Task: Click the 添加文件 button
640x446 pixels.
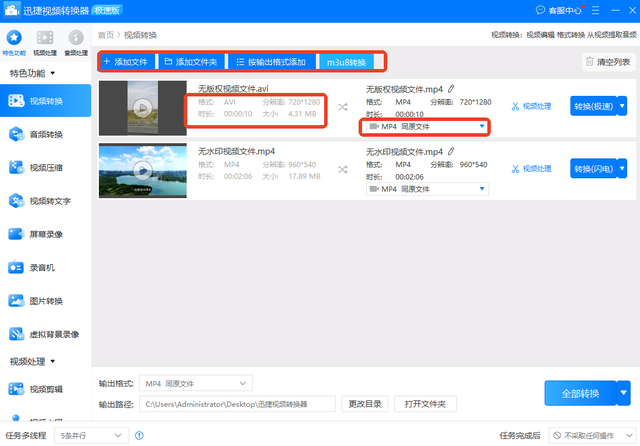Action: 127,62
